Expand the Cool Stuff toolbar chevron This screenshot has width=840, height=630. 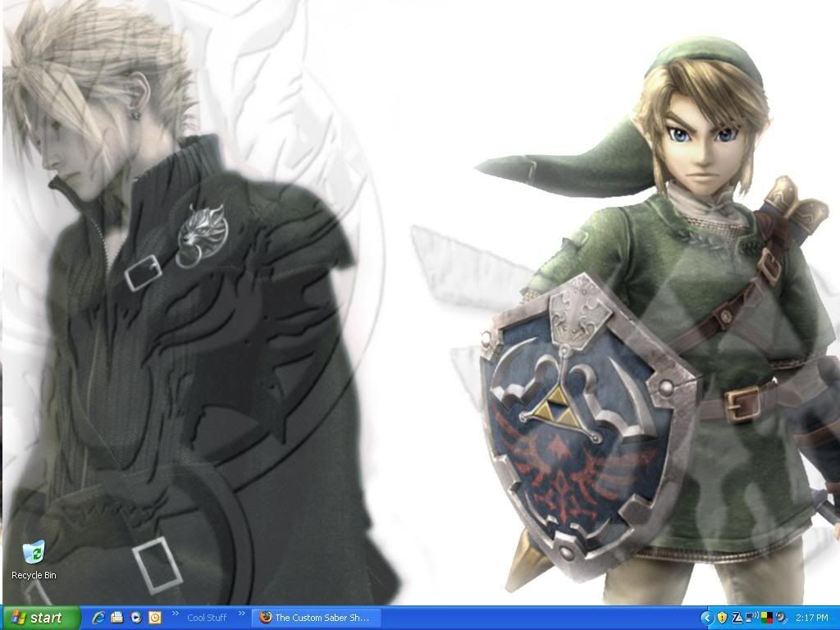(242, 613)
